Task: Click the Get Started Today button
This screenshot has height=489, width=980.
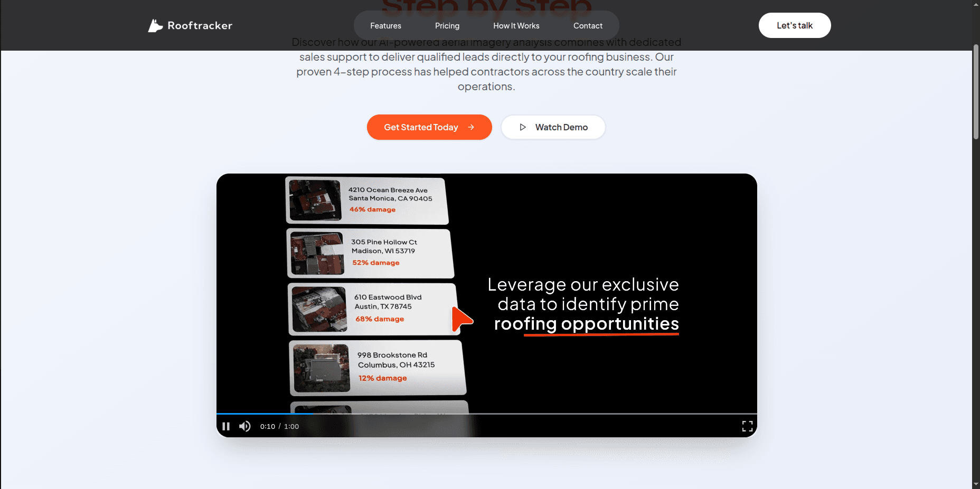Action: (x=429, y=127)
